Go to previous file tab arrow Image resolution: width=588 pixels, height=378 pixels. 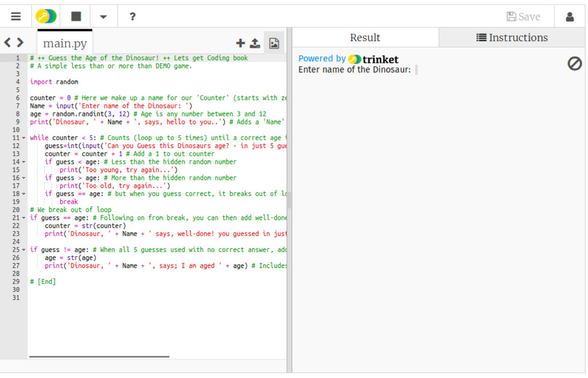8,43
